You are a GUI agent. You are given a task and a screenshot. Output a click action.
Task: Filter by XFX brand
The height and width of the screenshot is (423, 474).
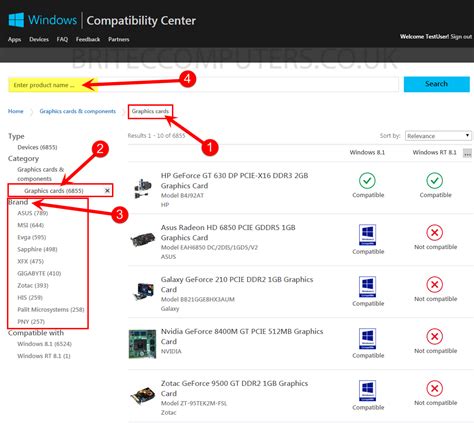pos(31,261)
